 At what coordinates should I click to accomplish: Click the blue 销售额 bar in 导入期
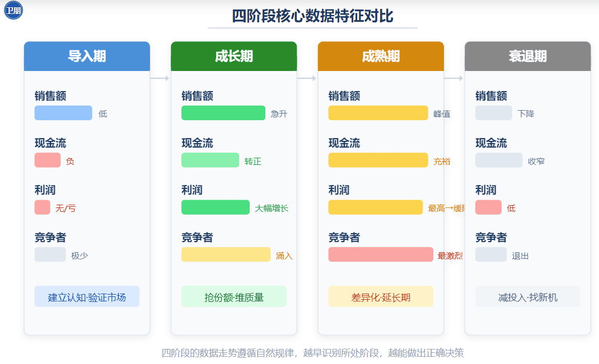coord(63,113)
